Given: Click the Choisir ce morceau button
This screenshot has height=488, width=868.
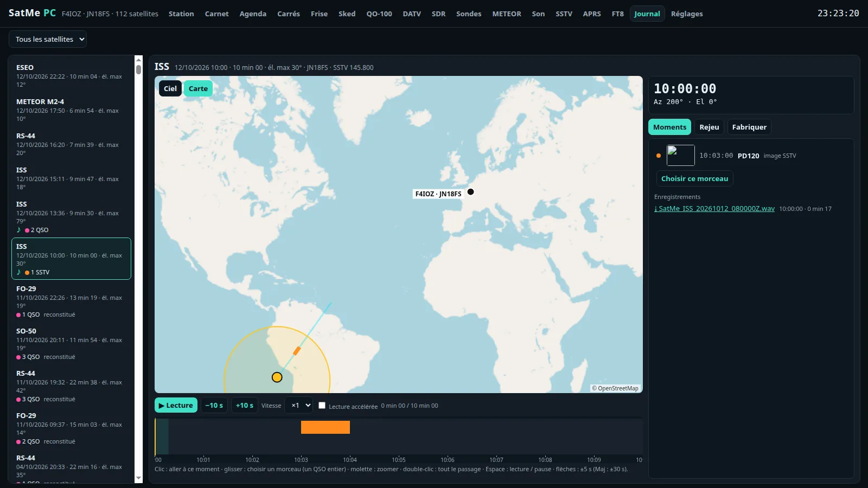Looking at the screenshot, I should [x=694, y=178].
